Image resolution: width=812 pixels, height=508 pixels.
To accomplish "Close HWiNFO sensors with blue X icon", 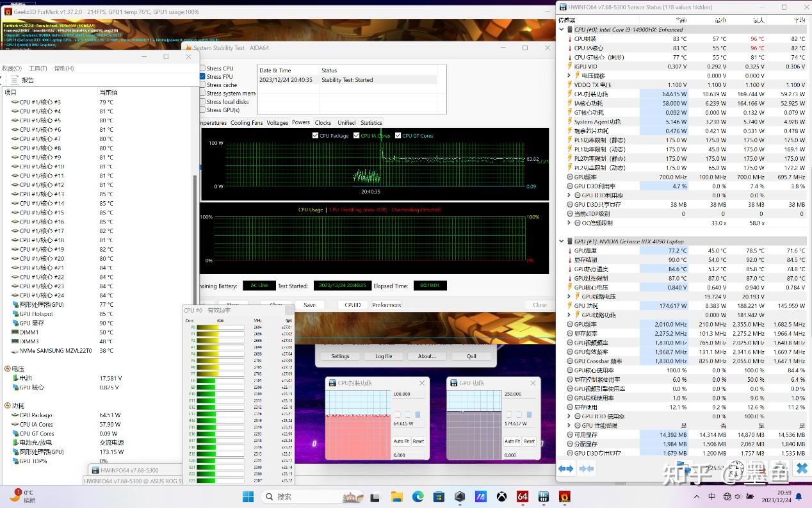I will 801,469.
